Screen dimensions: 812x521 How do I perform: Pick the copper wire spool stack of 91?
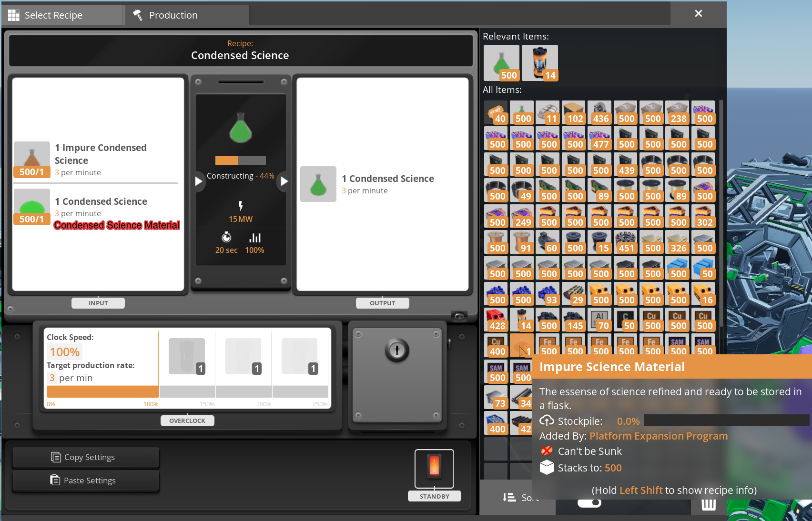tap(522, 242)
